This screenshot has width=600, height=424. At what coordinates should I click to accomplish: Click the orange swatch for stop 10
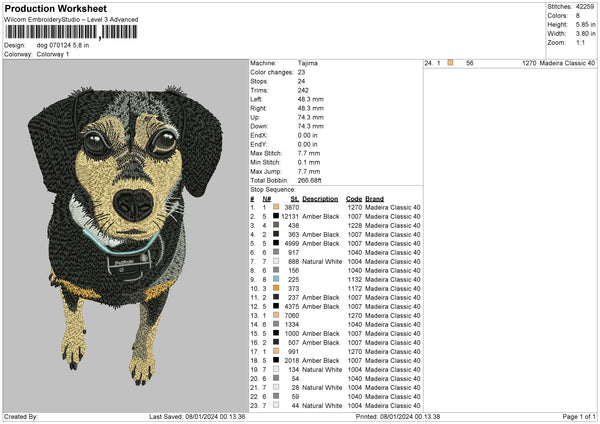pyautogui.click(x=275, y=288)
